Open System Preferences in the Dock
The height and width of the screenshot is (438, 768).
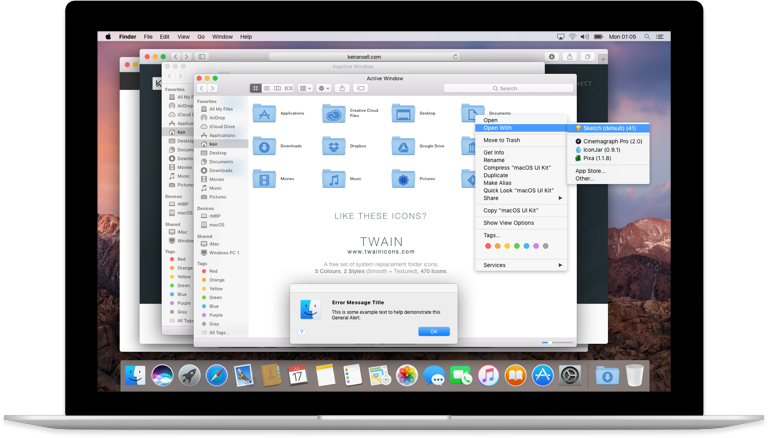pyautogui.click(x=570, y=376)
